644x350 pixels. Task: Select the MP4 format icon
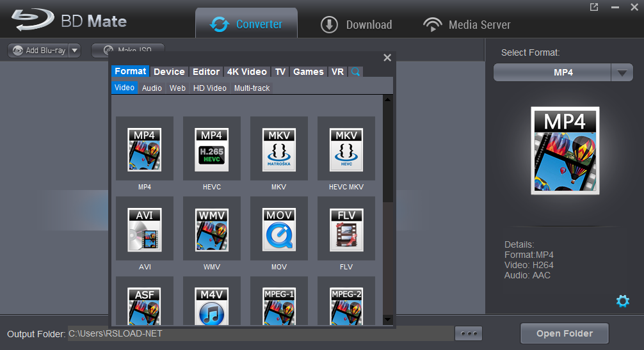point(145,148)
